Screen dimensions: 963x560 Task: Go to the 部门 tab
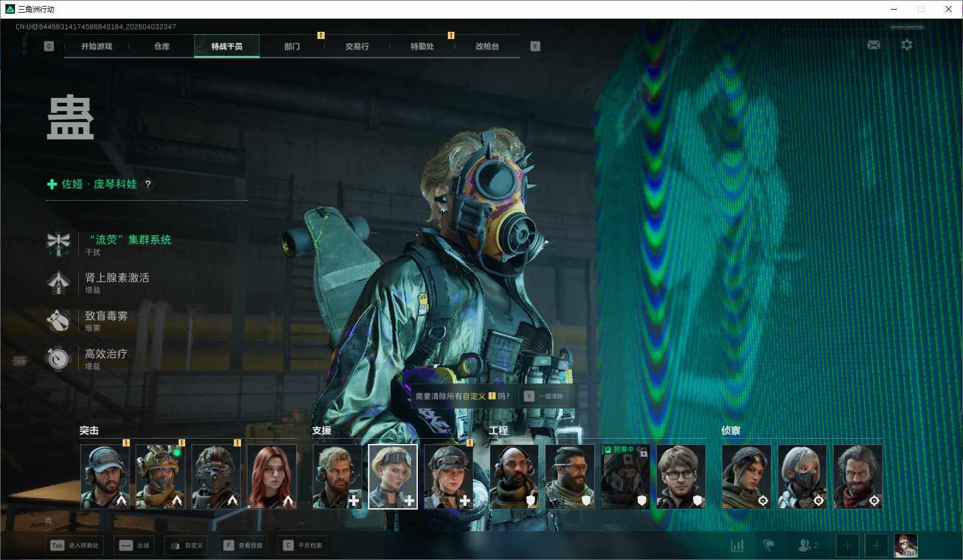(x=292, y=46)
